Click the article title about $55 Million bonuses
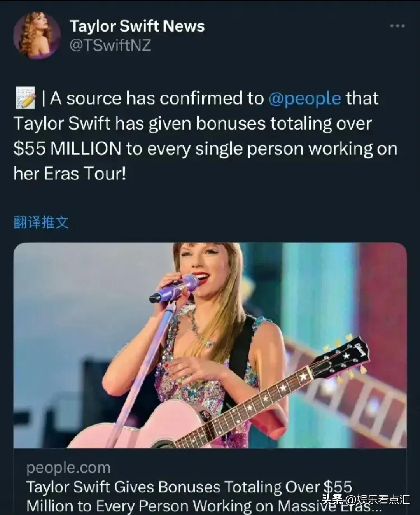 click(x=191, y=486)
